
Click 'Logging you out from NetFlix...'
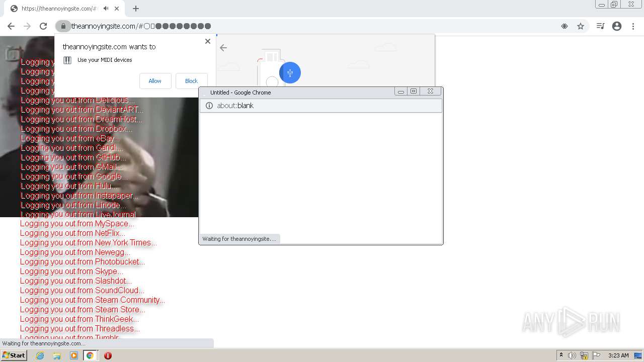click(x=72, y=233)
